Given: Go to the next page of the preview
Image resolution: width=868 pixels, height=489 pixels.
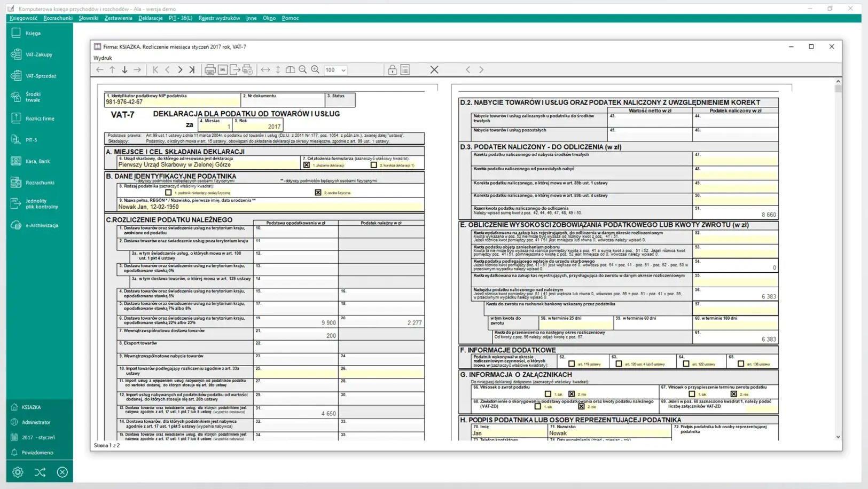Looking at the screenshot, I should click(x=180, y=70).
